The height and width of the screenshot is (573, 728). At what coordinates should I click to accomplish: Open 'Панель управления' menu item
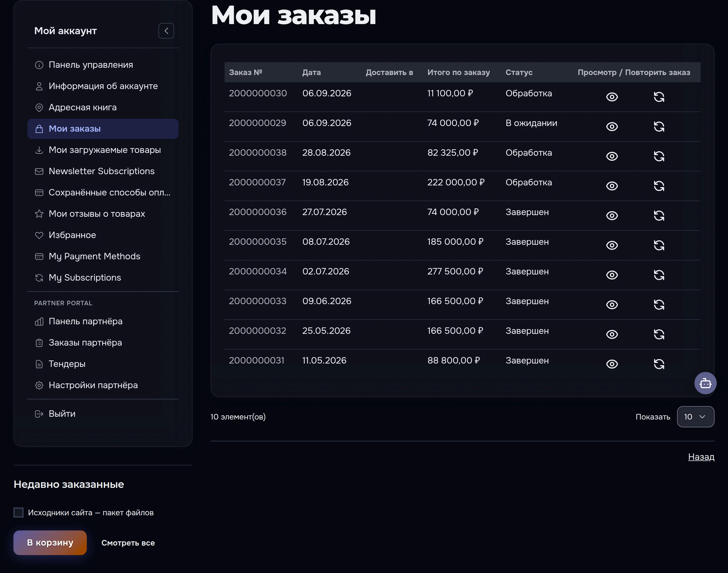(x=103, y=65)
